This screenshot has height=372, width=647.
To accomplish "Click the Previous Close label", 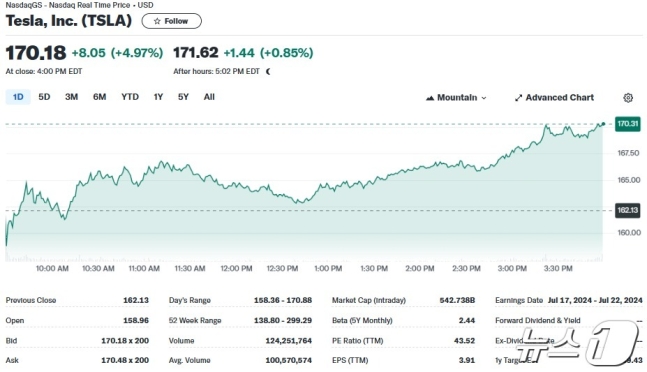I will coord(31,300).
